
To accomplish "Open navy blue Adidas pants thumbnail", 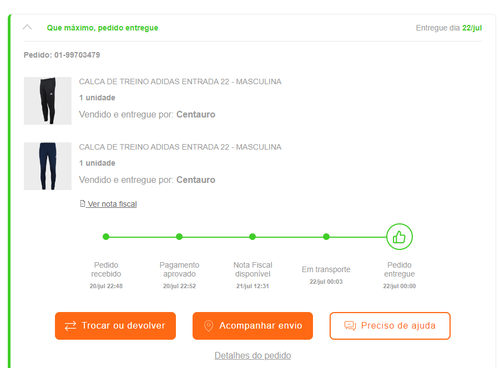I will click(48, 166).
